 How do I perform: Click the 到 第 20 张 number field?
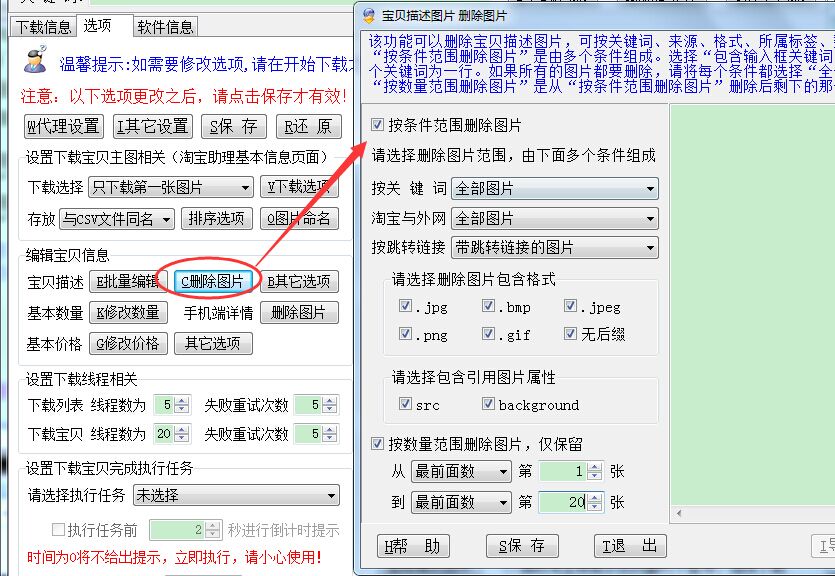pos(563,502)
